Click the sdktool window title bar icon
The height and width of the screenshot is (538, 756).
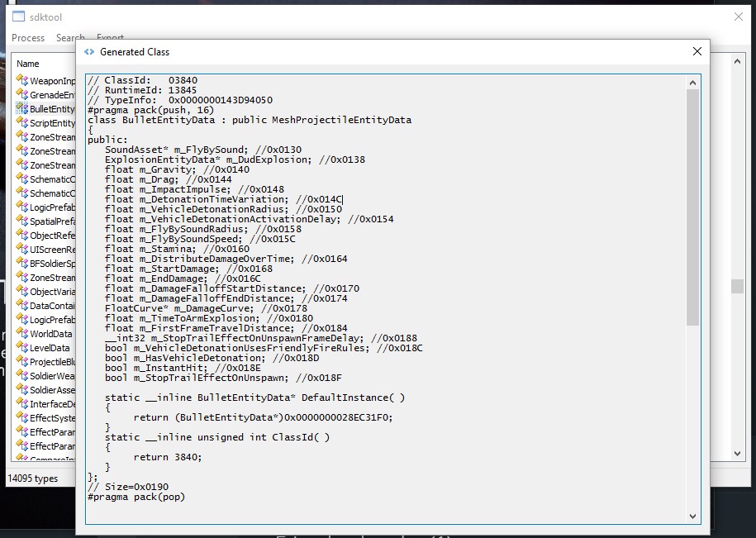17,17
